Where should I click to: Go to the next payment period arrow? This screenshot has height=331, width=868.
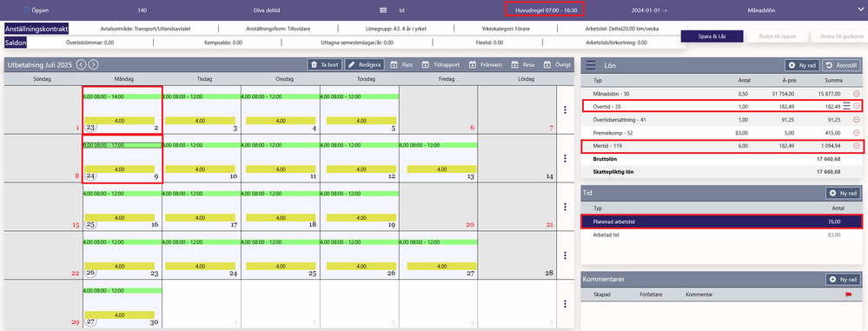click(94, 65)
